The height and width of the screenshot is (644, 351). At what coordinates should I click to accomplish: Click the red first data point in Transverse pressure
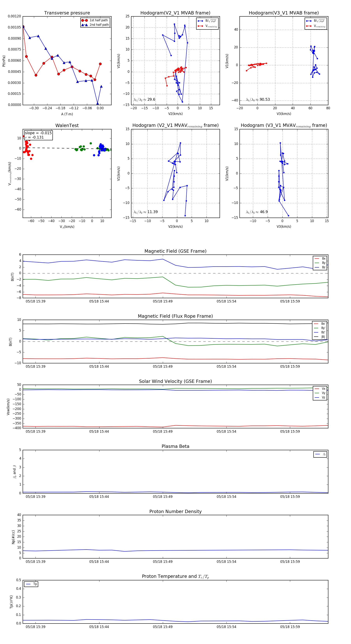point(23,27)
